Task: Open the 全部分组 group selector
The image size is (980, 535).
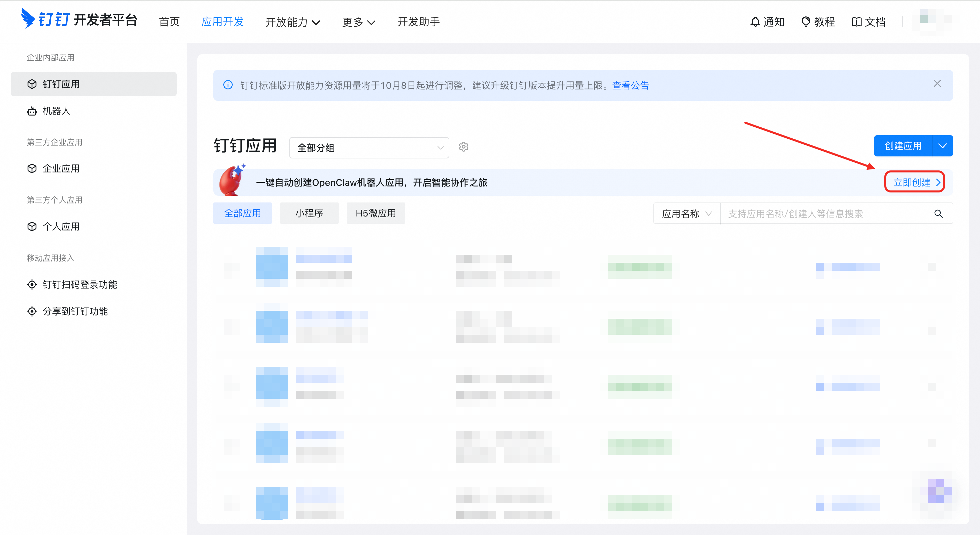Action: click(x=369, y=147)
